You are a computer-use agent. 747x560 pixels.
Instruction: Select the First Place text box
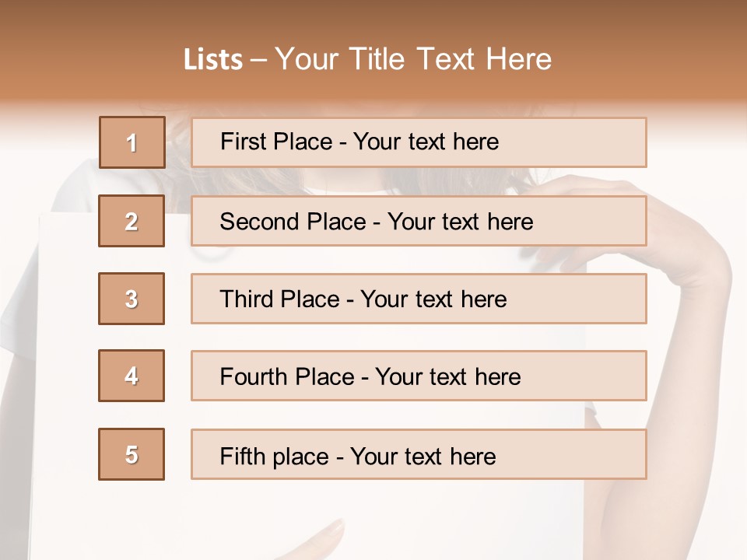pyautogui.click(x=419, y=142)
